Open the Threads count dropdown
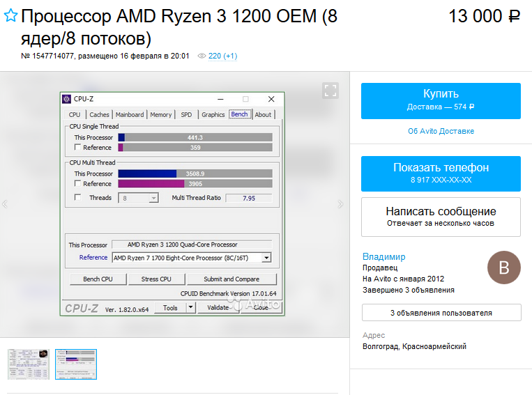 click(x=153, y=198)
